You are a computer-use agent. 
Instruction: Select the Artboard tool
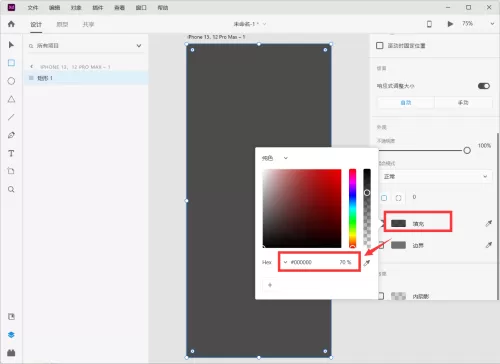tap(11, 171)
